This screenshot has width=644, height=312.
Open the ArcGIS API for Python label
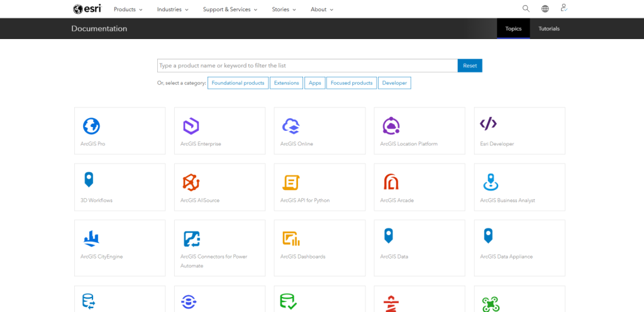pyautogui.click(x=305, y=200)
